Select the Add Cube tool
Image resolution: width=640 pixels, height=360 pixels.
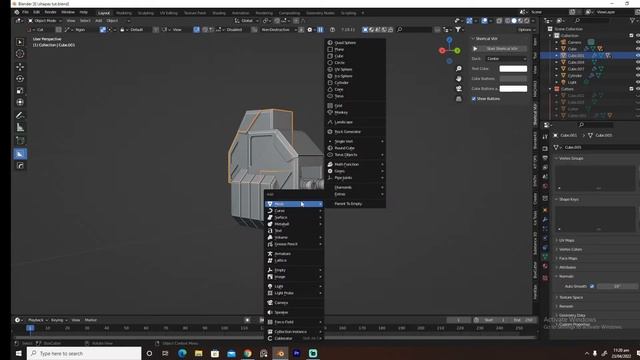click(x=20, y=141)
